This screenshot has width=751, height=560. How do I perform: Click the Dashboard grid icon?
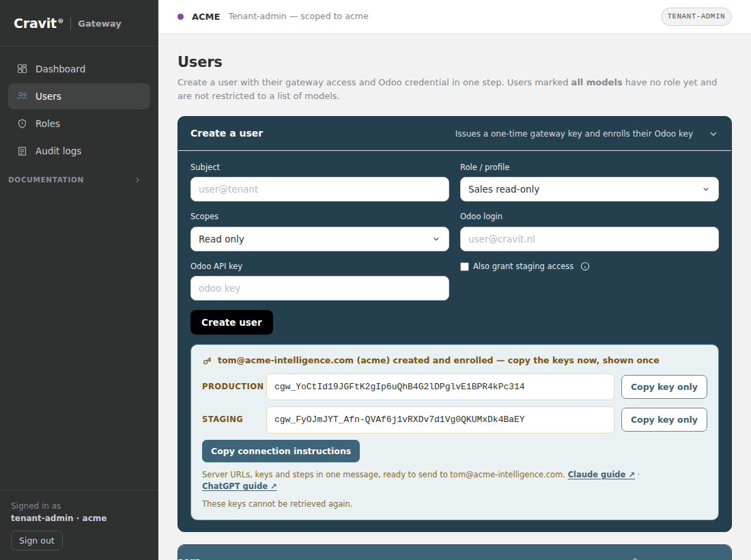coord(22,68)
